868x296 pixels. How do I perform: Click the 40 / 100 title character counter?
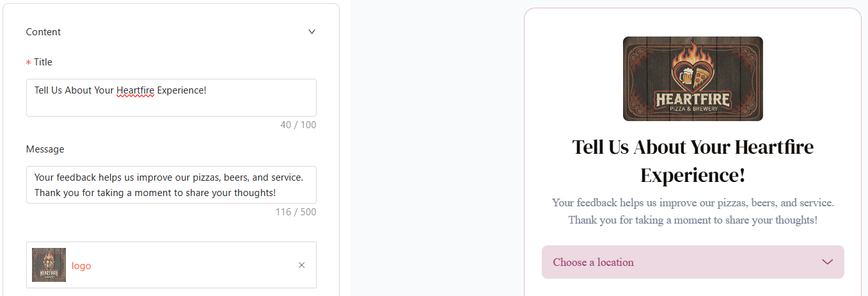coord(298,125)
